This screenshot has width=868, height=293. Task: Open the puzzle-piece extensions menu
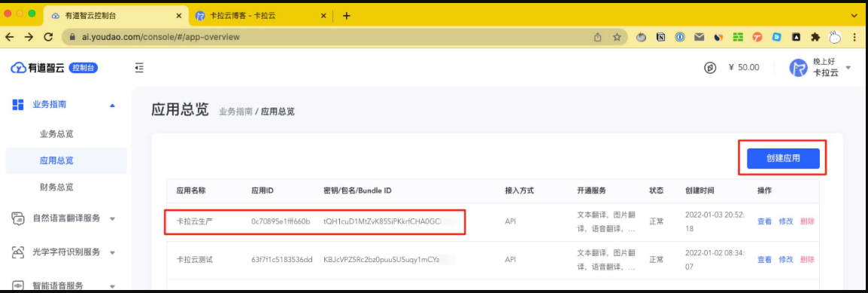[x=815, y=37]
